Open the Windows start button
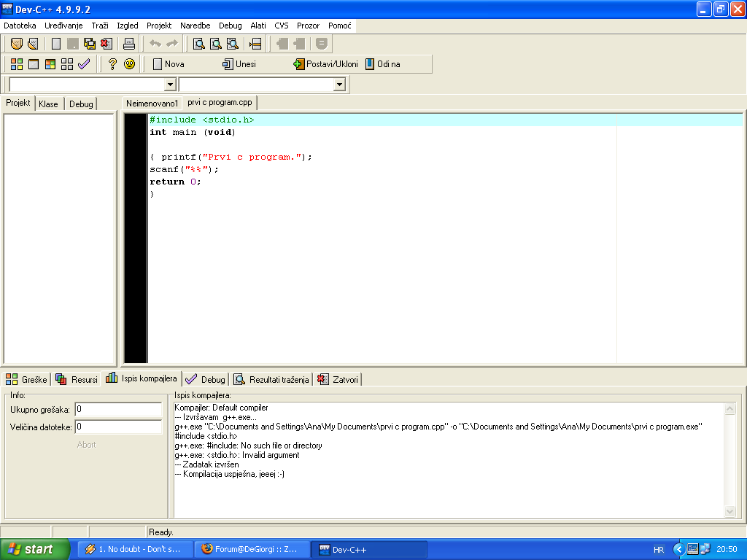This screenshot has height=560, width=747. click(x=35, y=549)
